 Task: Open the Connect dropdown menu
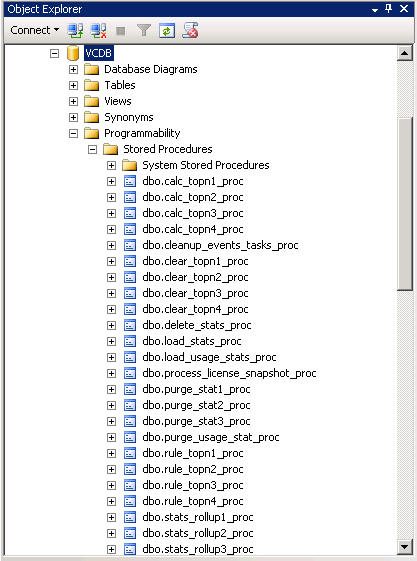click(x=35, y=30)
